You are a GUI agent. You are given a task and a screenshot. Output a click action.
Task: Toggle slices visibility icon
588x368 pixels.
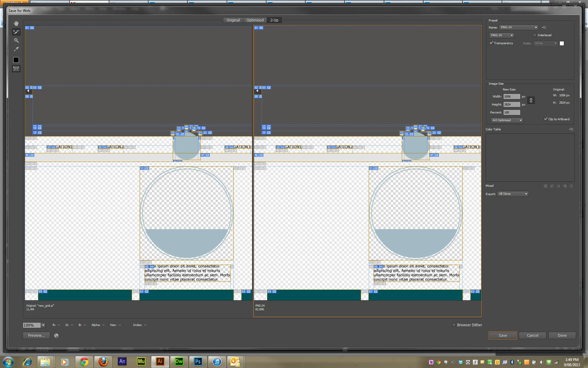point(16,69)
